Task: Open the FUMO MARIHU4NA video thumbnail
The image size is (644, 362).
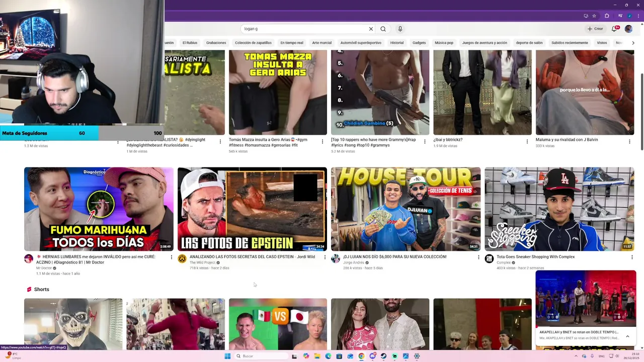Action: (99, 209)
